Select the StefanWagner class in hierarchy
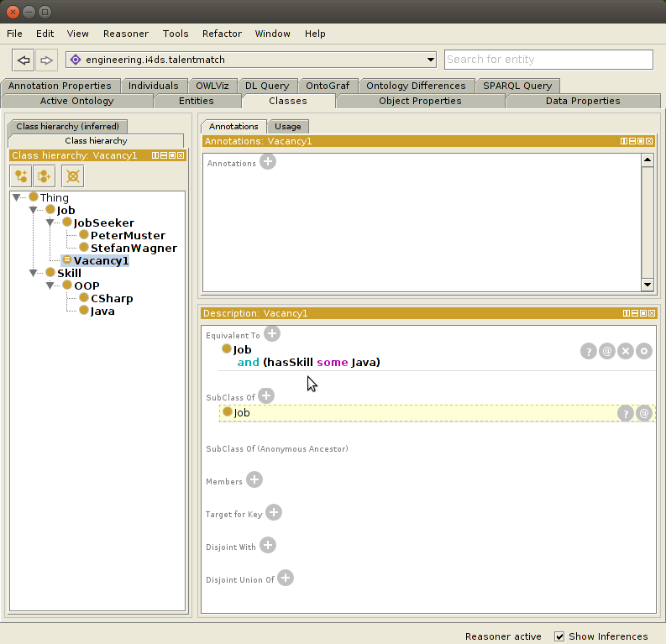 click(x=133, y=249)
